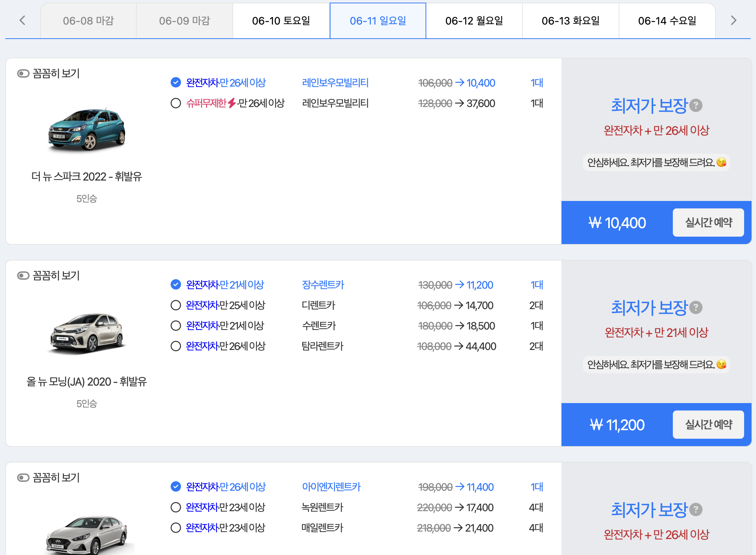Select 수렌트카 18,500 option
The height and width of the screenshot is (555, 756).
coord(176,325)
